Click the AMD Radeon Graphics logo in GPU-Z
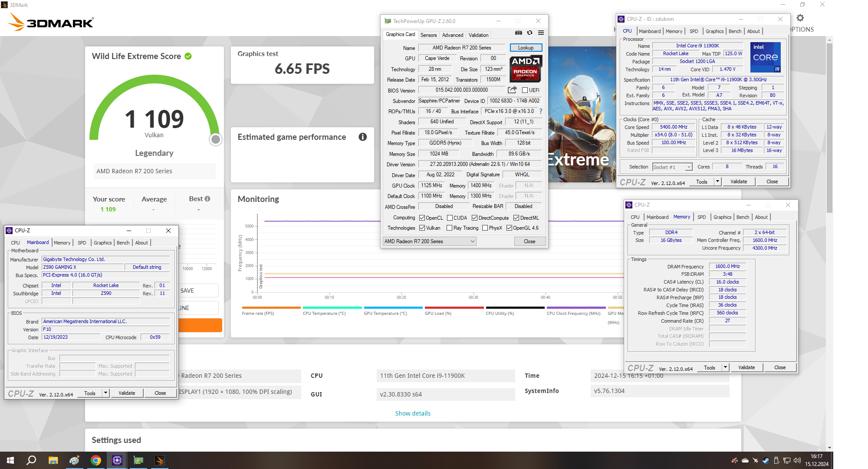Screen dimensions: 868x469 click(525, 69)
